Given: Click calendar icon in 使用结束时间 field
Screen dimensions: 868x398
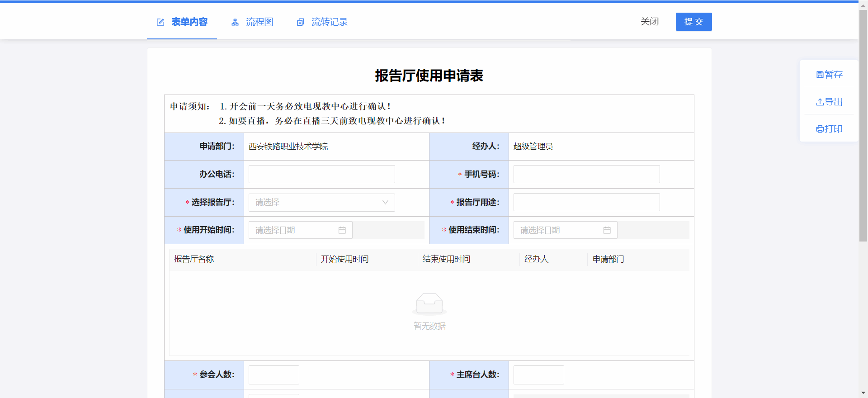Looking at the screenshot, I should pyautogui.click(x=607, y=230).
